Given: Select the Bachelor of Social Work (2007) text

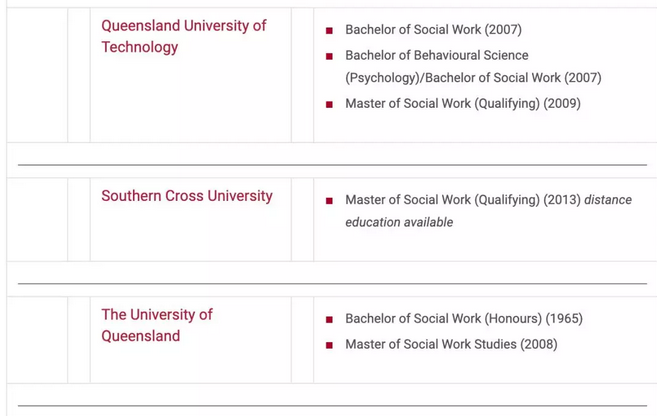Looking at the screenshot, I should point(433,30).
